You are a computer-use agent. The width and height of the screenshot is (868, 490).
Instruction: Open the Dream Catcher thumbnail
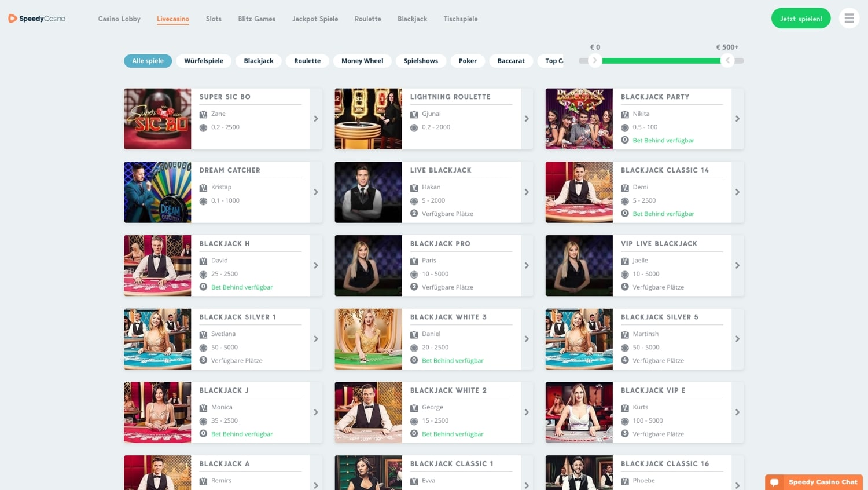click(157, 192)
